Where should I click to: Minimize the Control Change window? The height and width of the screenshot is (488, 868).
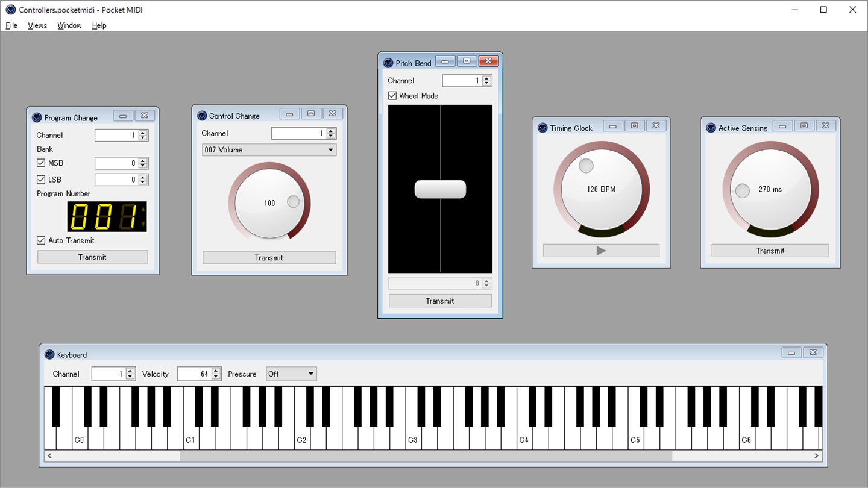(289, 114)
